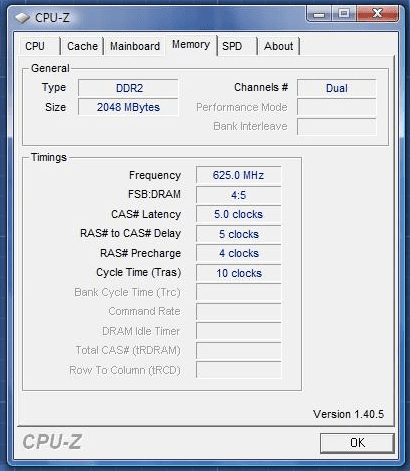Screen dimensions: 410x471
Task: Open the Cache tab
Action: (x=82, y=46)
